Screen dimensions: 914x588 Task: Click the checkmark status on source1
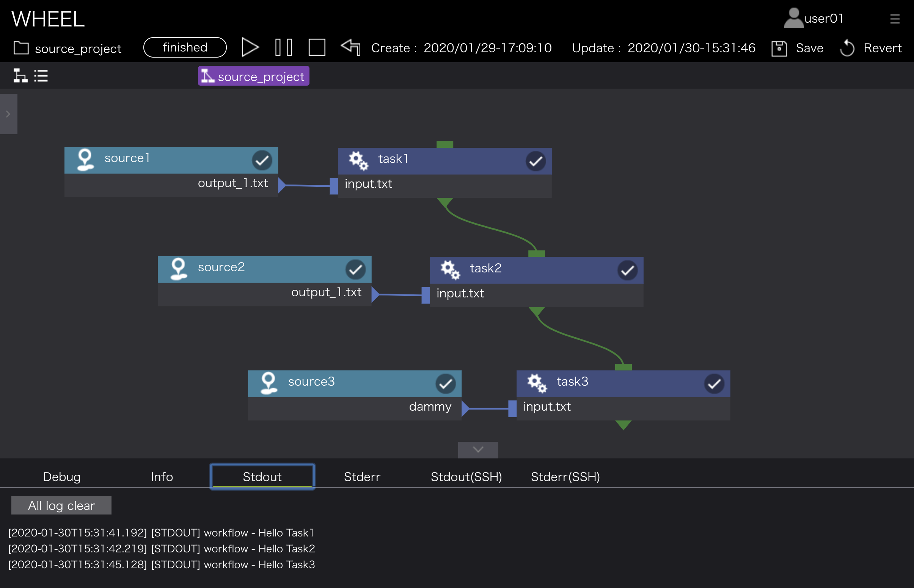pos(262,160)
